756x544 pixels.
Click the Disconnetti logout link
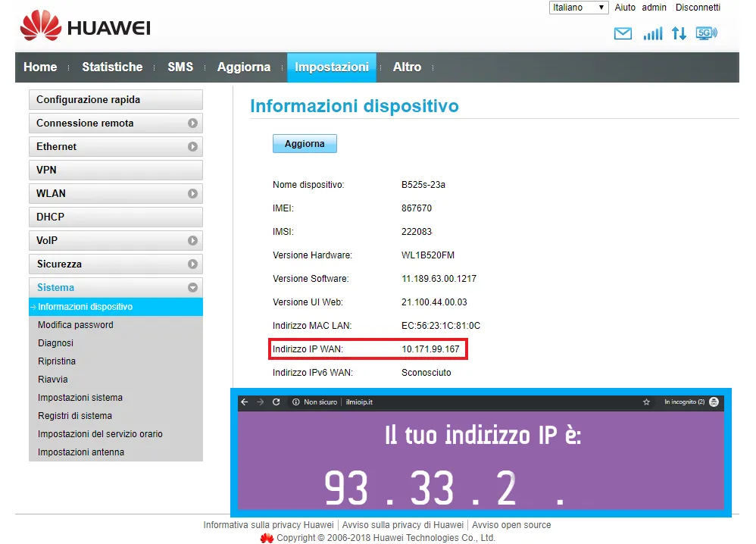coord(698,8)
